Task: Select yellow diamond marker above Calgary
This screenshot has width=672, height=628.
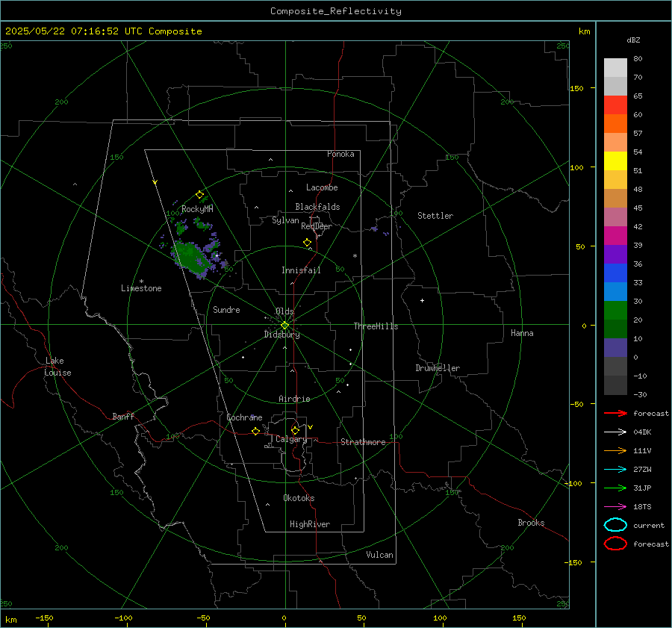Action: click(295, 430)
